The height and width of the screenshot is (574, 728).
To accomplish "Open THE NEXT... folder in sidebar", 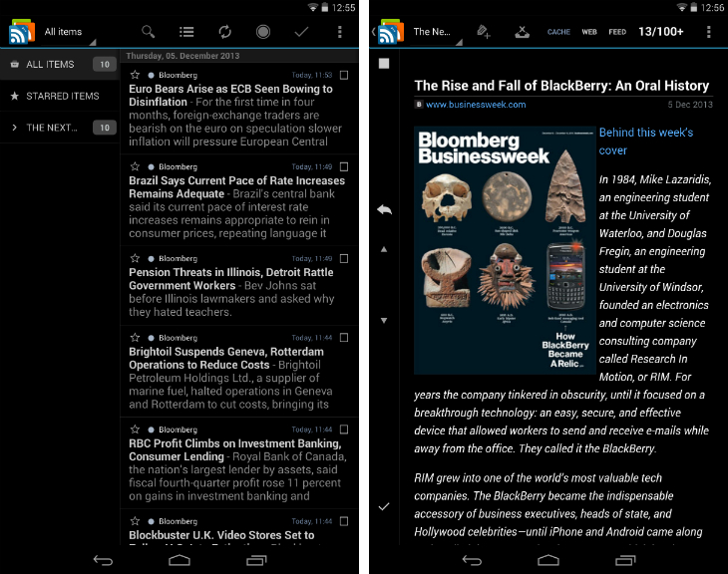I will pyautogui.click(x=60, y=128).
